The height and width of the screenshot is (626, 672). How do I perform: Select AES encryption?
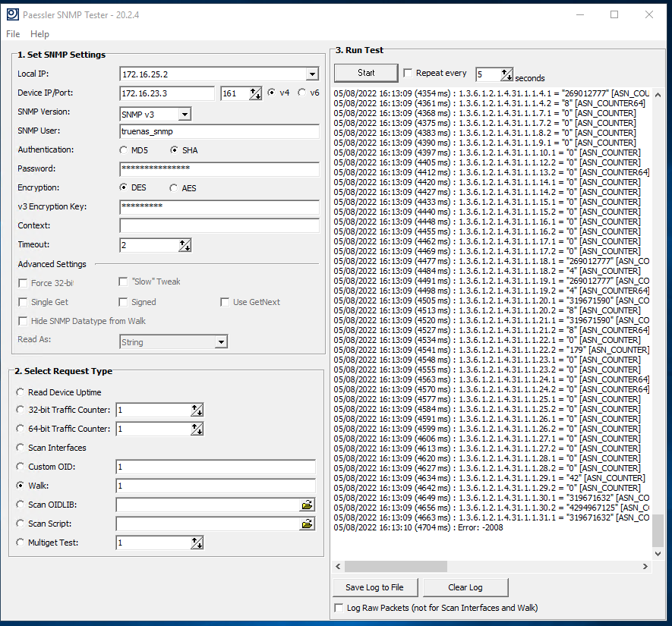[174, 188]
